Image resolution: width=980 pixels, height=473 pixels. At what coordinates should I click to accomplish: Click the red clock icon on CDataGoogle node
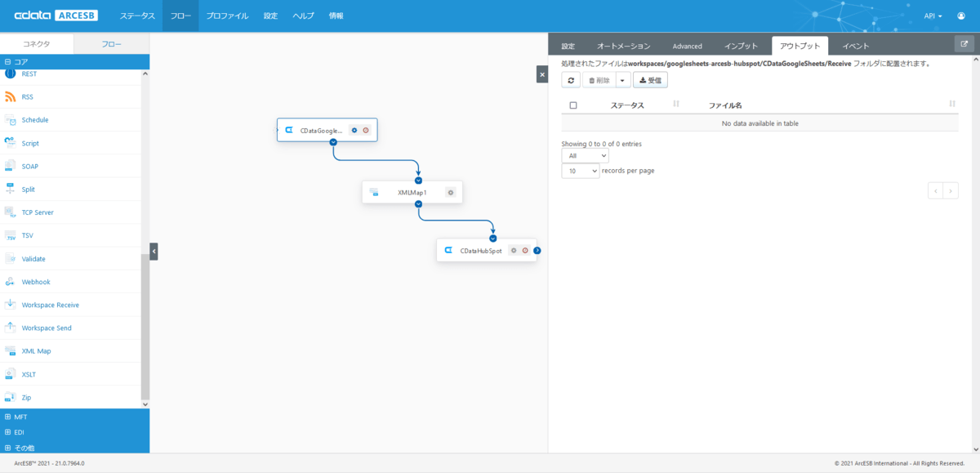[366, 130]
